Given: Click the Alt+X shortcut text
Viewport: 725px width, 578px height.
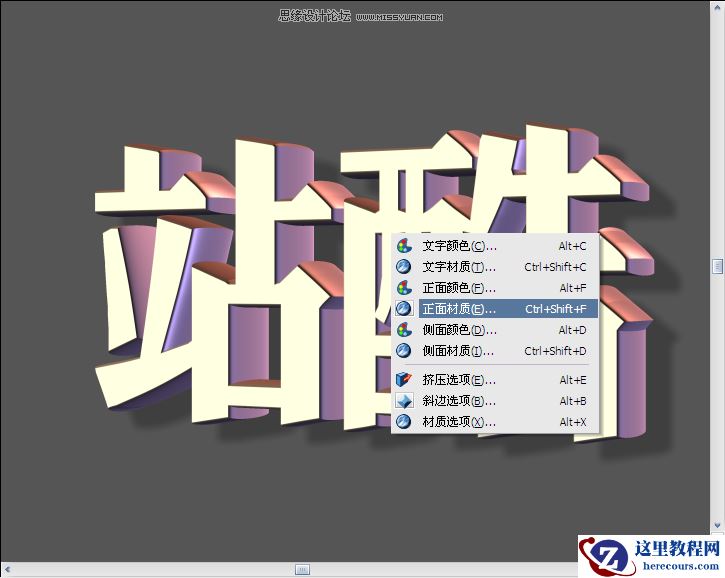Looking at the screenshot, I should (573, 422).
